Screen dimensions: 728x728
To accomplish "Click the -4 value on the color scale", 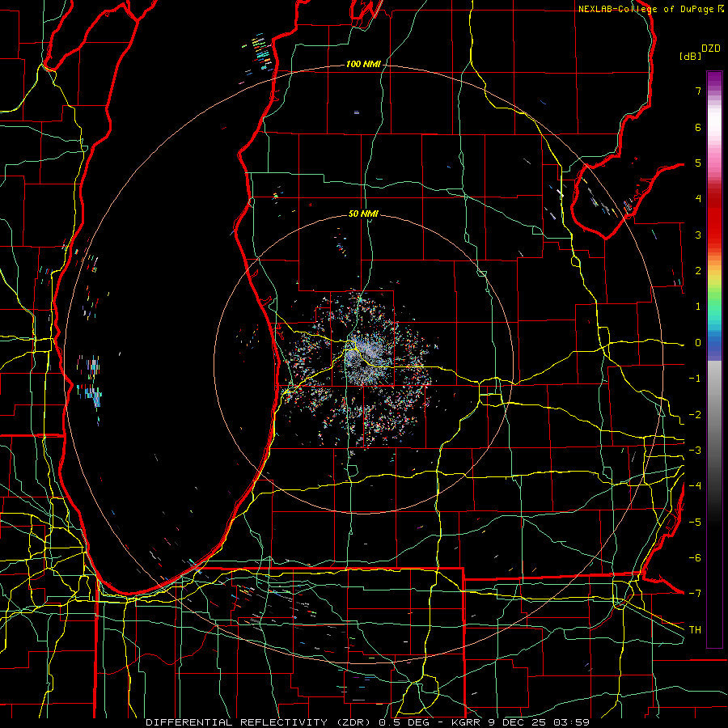I will tap(695, 486).
